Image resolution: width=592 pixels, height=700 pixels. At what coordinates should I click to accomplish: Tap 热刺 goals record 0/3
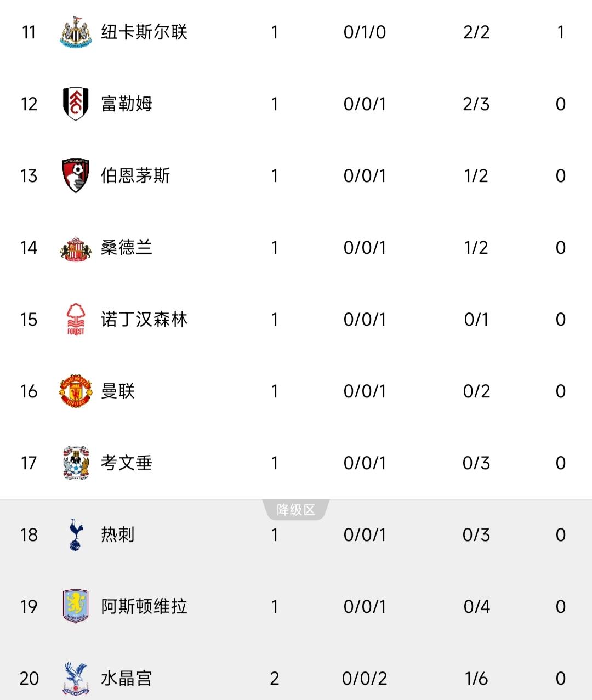click(x=476, y=534)
